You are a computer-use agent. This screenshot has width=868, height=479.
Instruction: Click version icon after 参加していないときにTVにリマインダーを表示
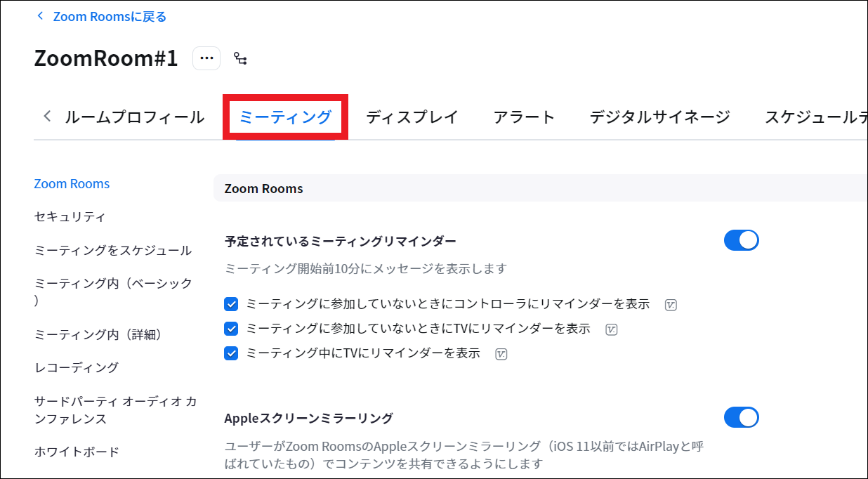point(612,329)
